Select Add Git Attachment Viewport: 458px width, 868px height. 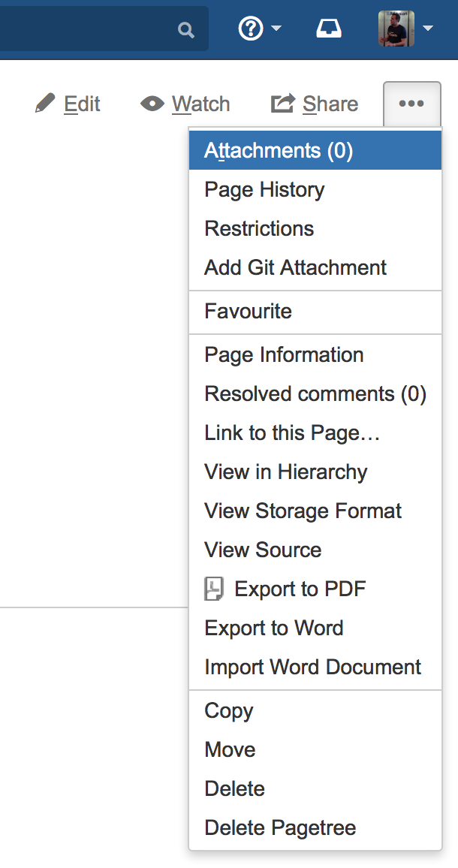click(315, 267)
